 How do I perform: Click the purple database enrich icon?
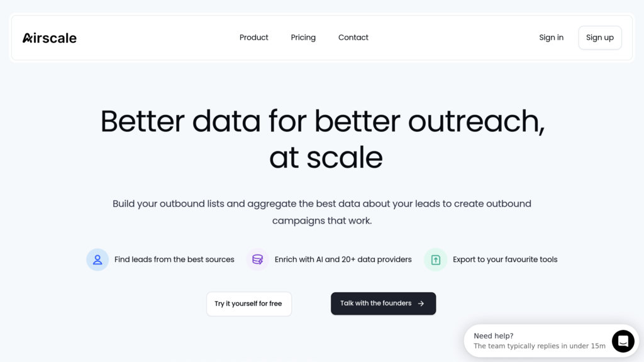click(257, 260)
